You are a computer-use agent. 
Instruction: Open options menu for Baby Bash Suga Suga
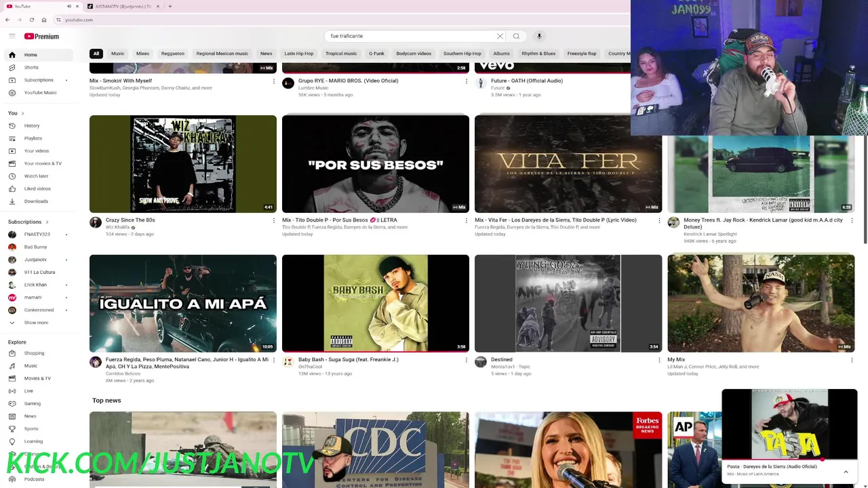(467, 360)
